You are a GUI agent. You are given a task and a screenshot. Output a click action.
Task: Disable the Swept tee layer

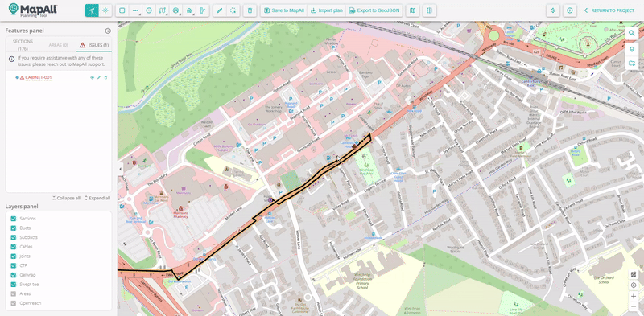[14, 285]
